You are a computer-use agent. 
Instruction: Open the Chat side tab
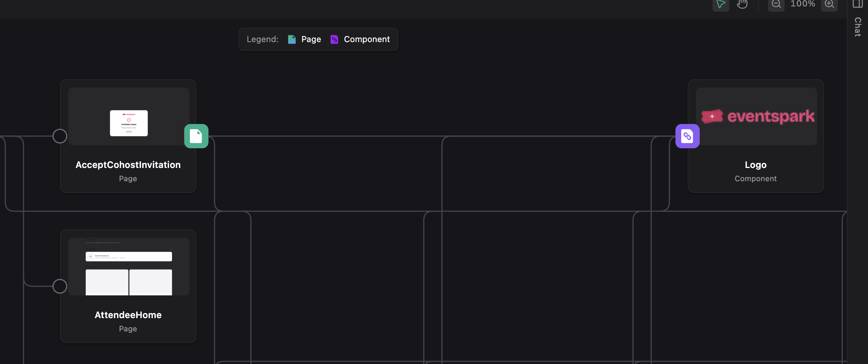pos(858,27)
